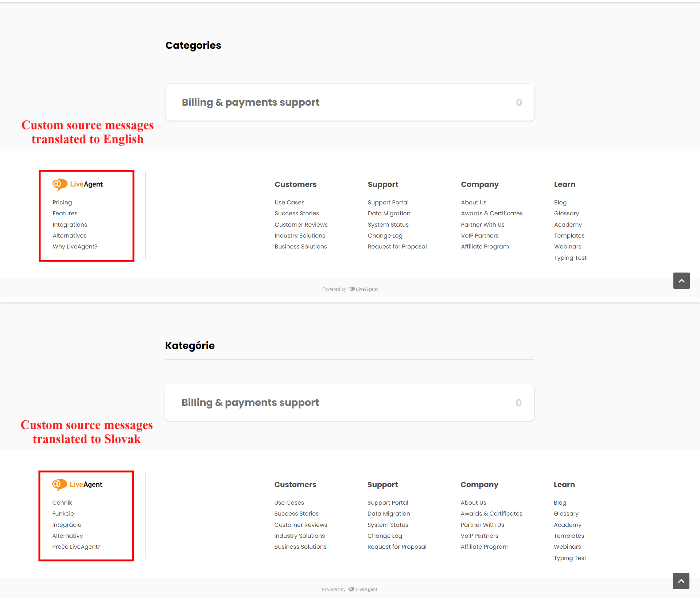
Task: Visit the Integrations link
Action: point(70,225)
